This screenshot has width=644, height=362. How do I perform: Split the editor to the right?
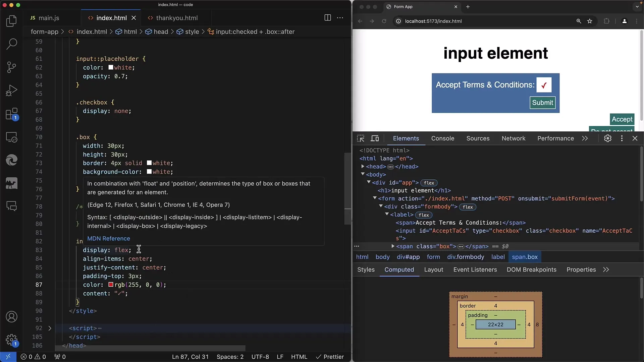point(328,18)
